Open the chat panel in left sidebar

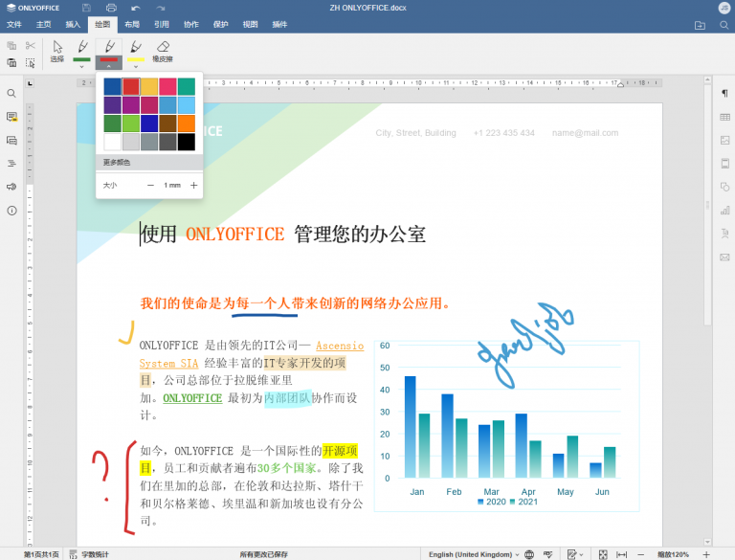(11, 140)
